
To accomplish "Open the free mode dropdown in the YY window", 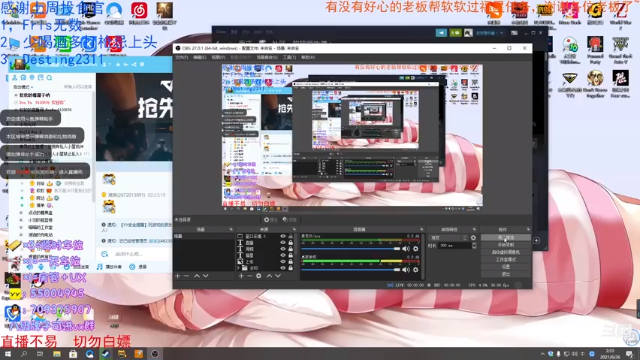I will [x=23, y=87].
